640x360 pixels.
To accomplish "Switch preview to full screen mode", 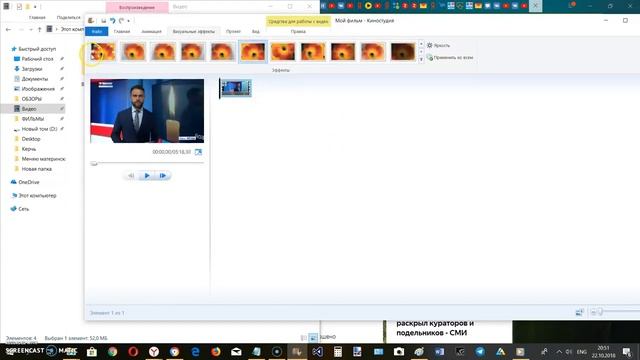I will coord(198,152).
